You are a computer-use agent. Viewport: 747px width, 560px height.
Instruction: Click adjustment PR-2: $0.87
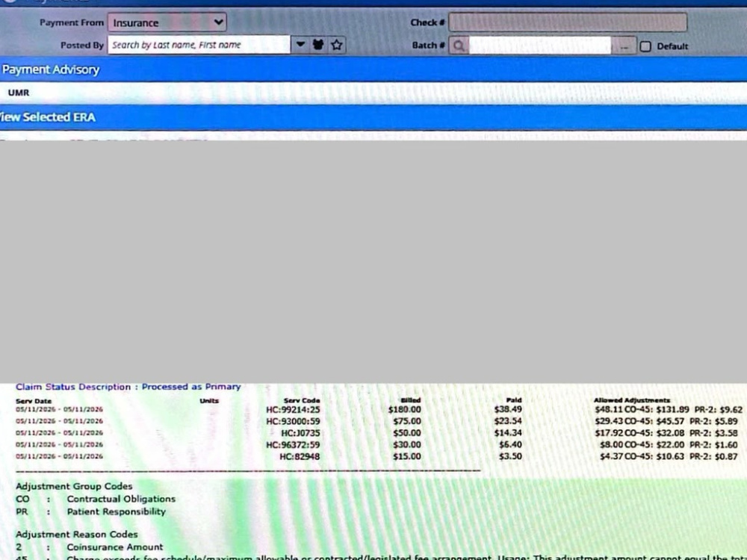(x=713, y=457)
